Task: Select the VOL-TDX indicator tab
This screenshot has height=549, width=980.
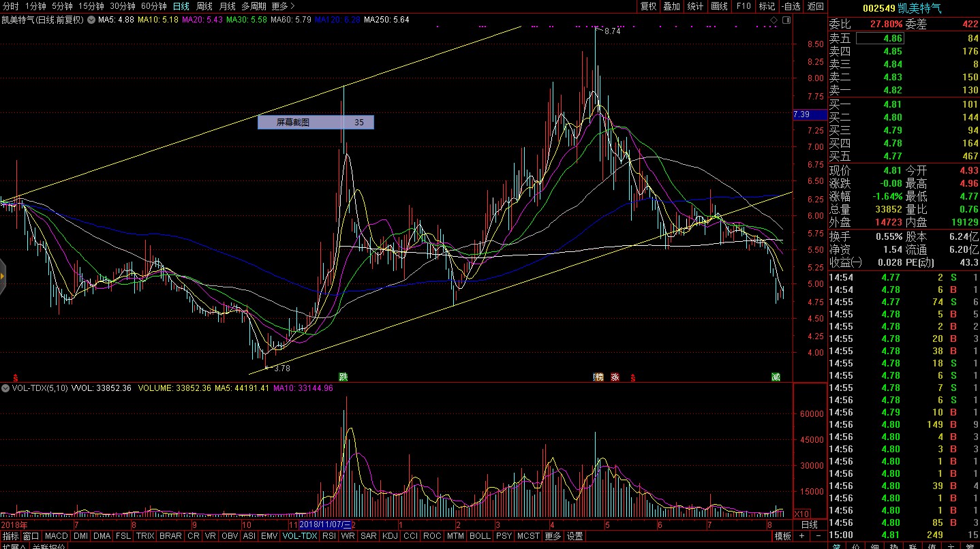Action: [x=300, y=536]
